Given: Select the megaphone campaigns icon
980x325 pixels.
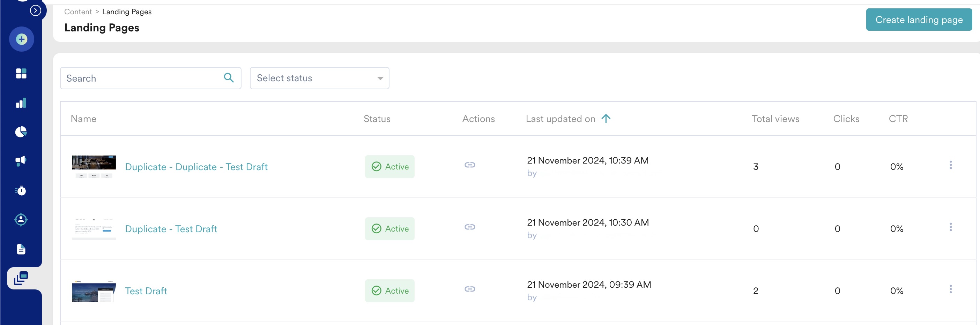Looking at the screenshot, I should click(x=21, y=160).
